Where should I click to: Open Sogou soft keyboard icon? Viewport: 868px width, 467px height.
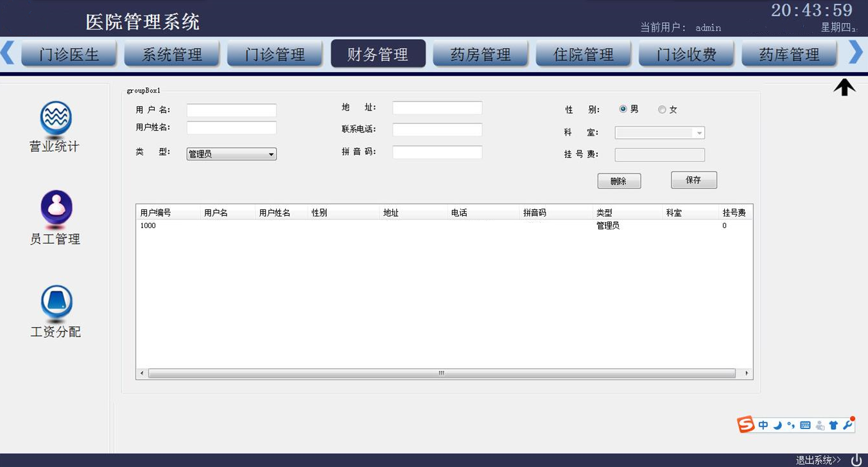(805, 425)
